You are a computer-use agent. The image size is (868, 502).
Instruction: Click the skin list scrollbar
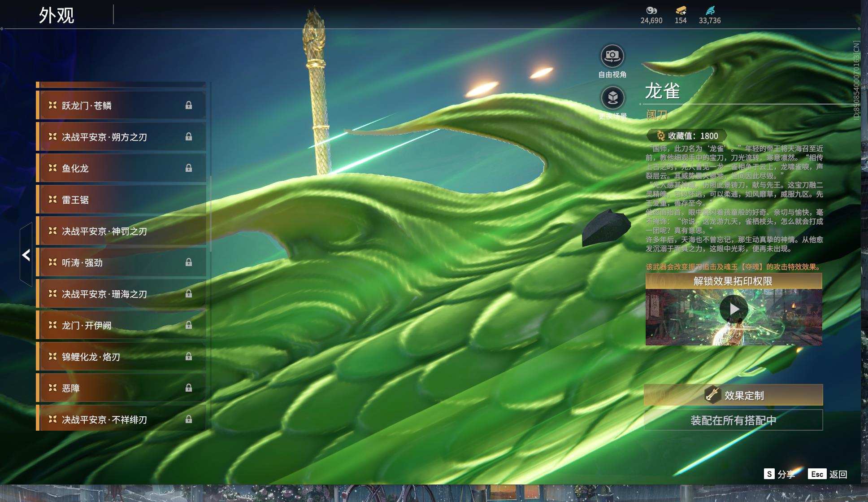tap(210, 213)
